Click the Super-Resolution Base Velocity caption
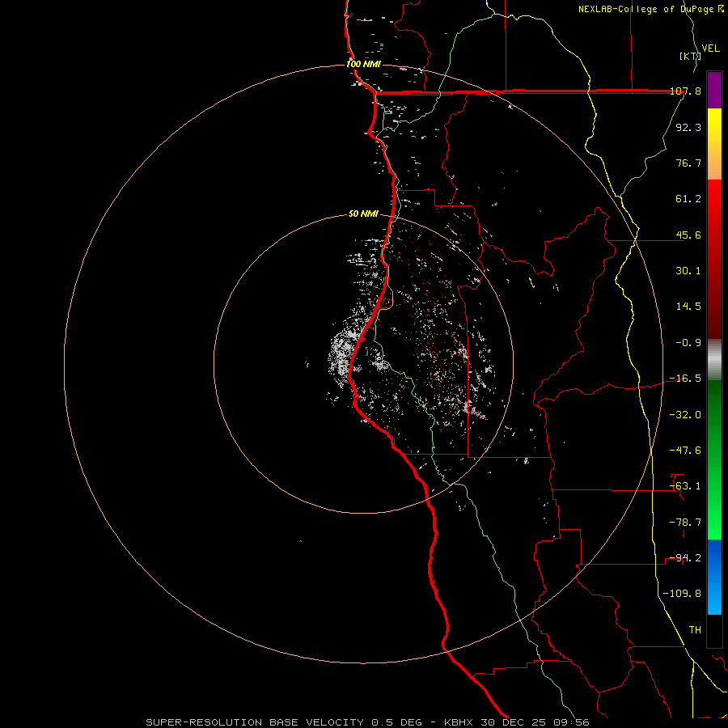Viewport: 728px width, 728px height. tap(368, 722)
